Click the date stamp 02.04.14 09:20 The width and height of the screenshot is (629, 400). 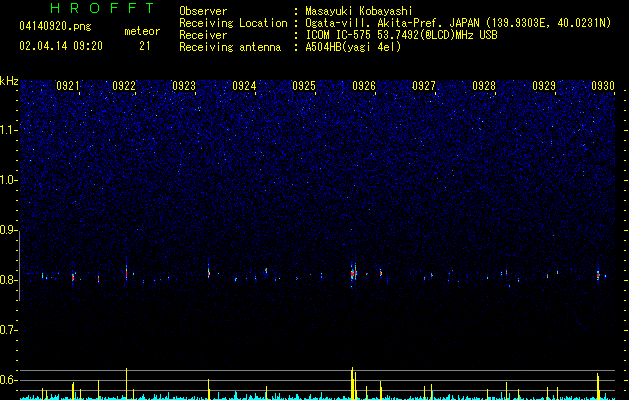point(61,46)
